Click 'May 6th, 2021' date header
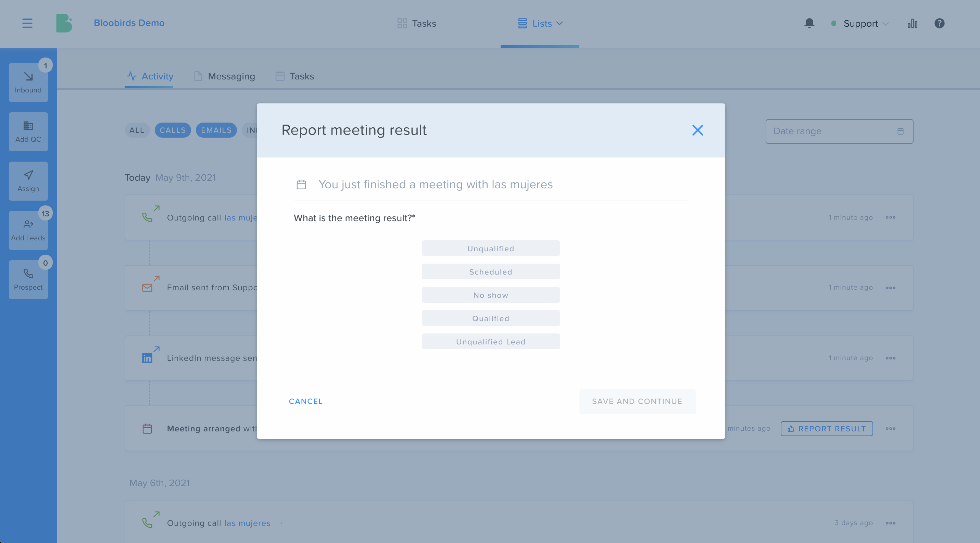Screen dimensions: 980x543 tap(160, 483)
